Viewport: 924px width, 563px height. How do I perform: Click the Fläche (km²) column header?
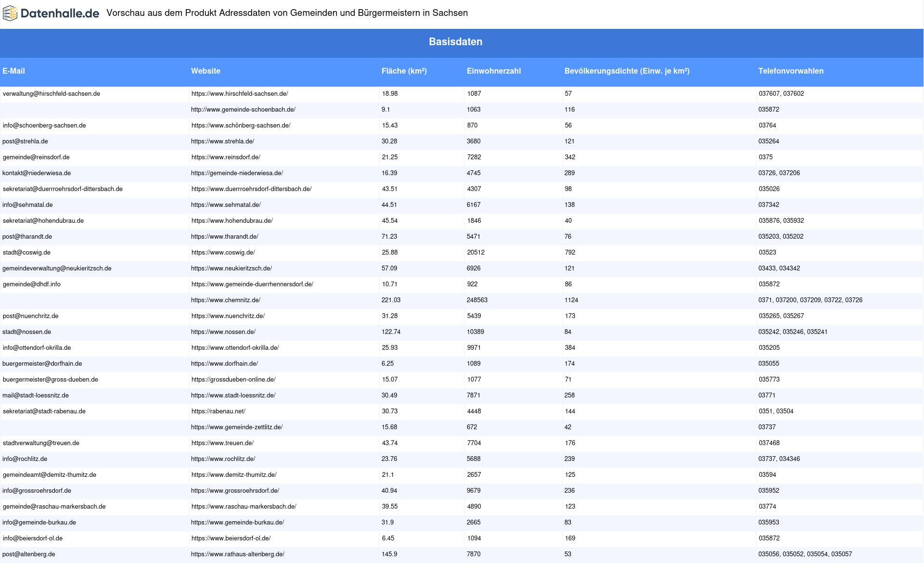[x=404, y=71]
